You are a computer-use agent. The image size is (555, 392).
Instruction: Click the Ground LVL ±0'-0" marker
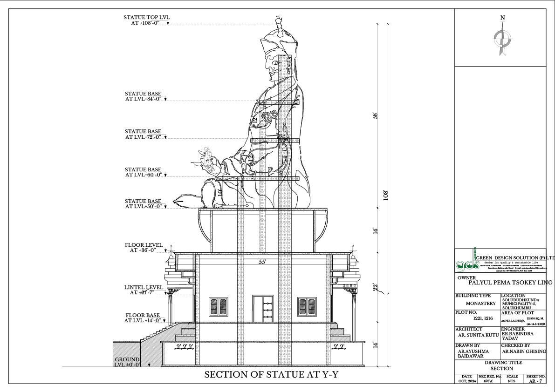coord(128,362)
